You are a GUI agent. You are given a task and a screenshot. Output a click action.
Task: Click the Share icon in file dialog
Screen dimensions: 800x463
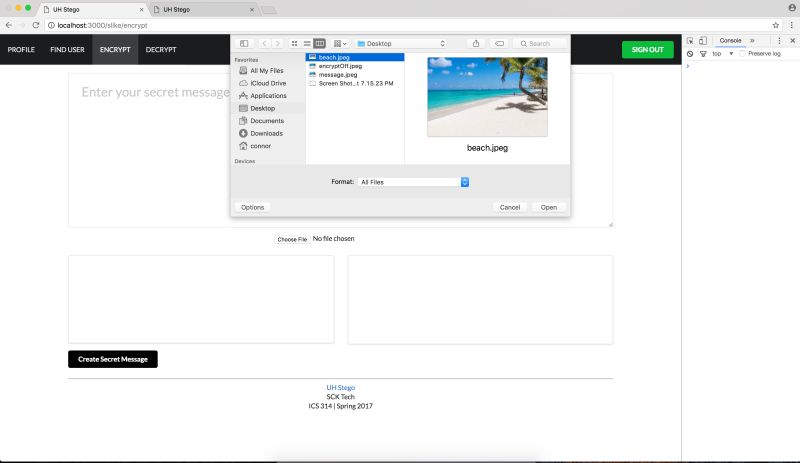476,43
